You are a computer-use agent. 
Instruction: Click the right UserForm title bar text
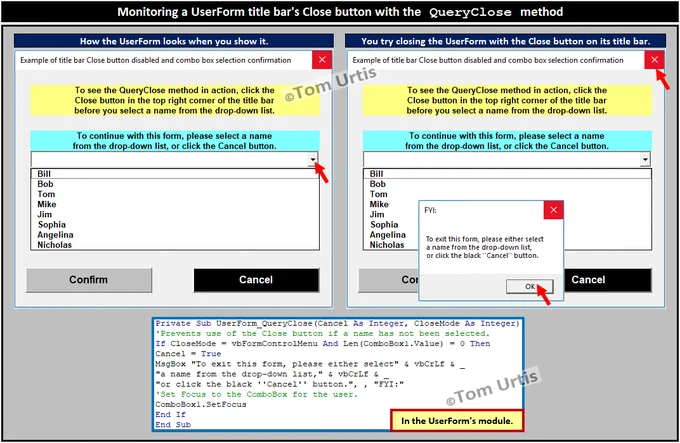(x=488, y=60)
